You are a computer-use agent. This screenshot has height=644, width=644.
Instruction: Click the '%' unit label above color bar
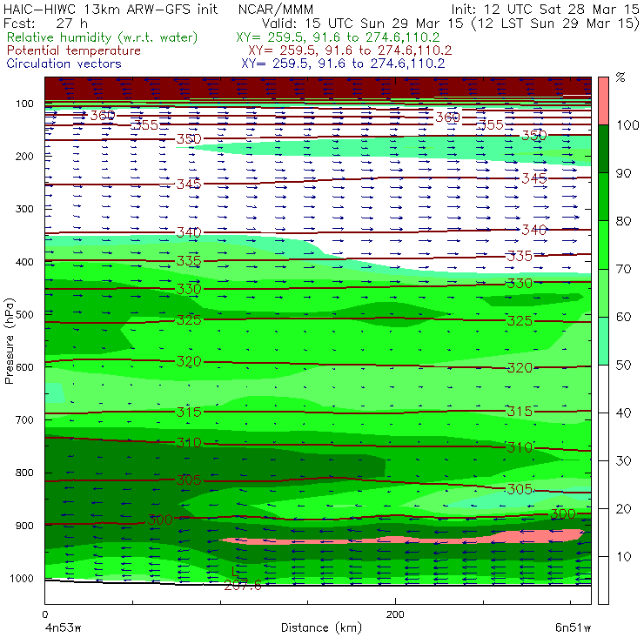pos(621,77)
